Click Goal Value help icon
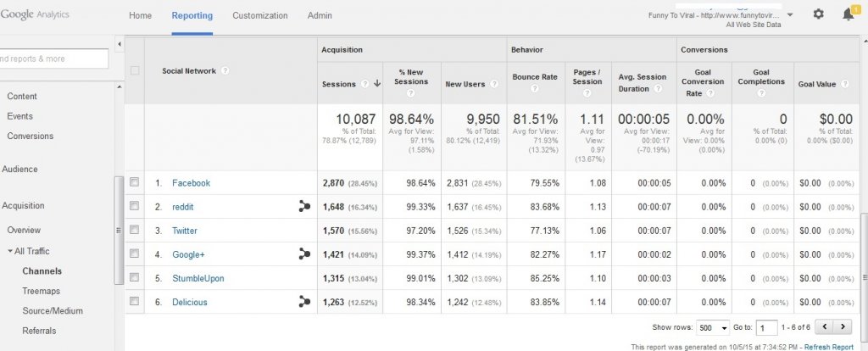 pyautogui.click(x=845, y=84)
